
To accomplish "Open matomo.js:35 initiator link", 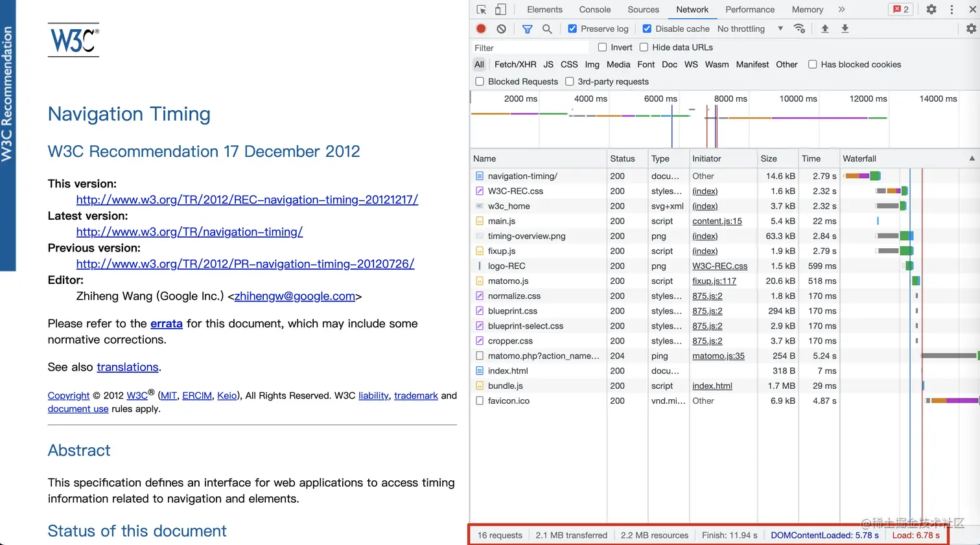I will (718, 356).
